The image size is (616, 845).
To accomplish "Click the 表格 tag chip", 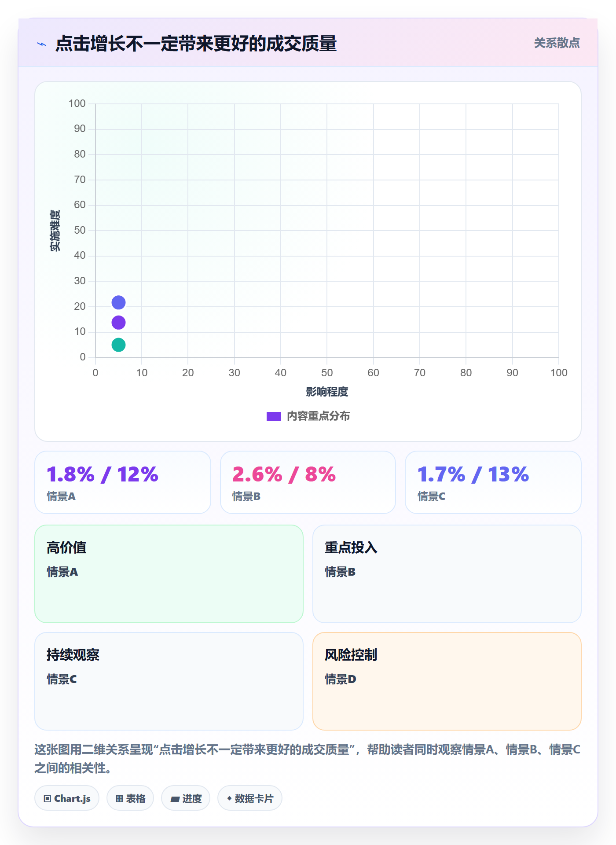I will (130, 798).
